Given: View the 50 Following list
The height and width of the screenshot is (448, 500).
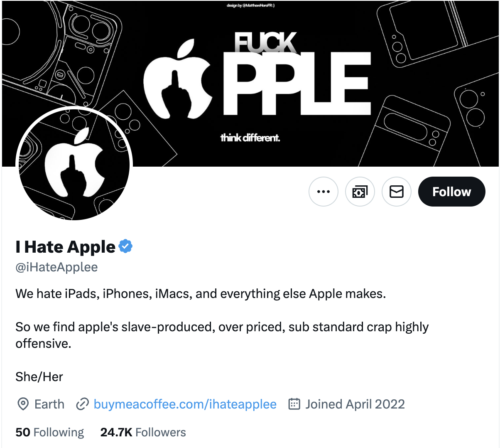Looking at the screenshot, I should pyautogui.click(x=50, y=432).
